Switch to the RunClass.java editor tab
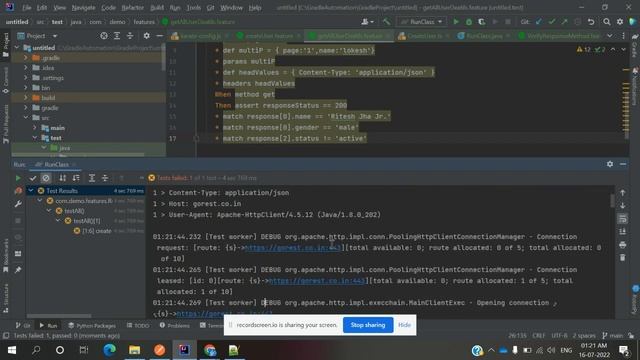Screen dimensions: 640x360 tap(484, 36)
